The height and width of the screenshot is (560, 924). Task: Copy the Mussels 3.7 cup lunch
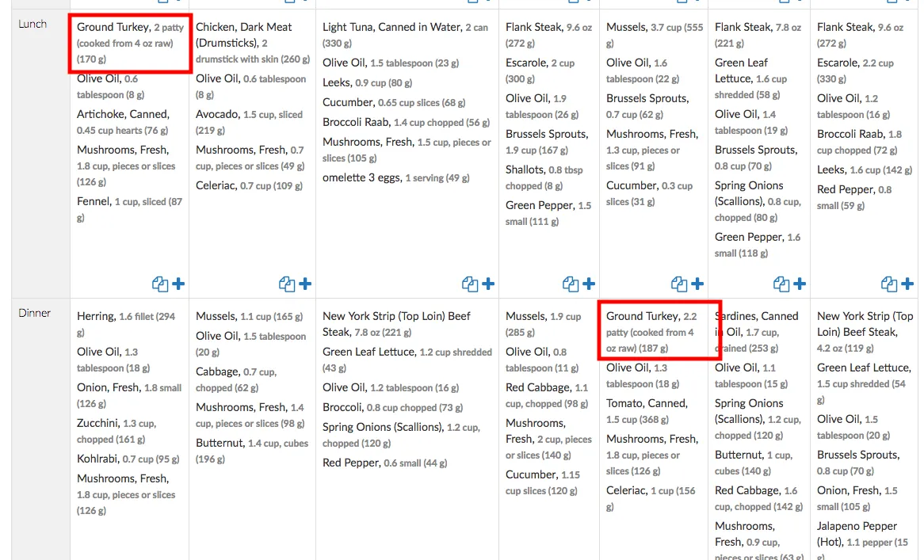point(678,284)
